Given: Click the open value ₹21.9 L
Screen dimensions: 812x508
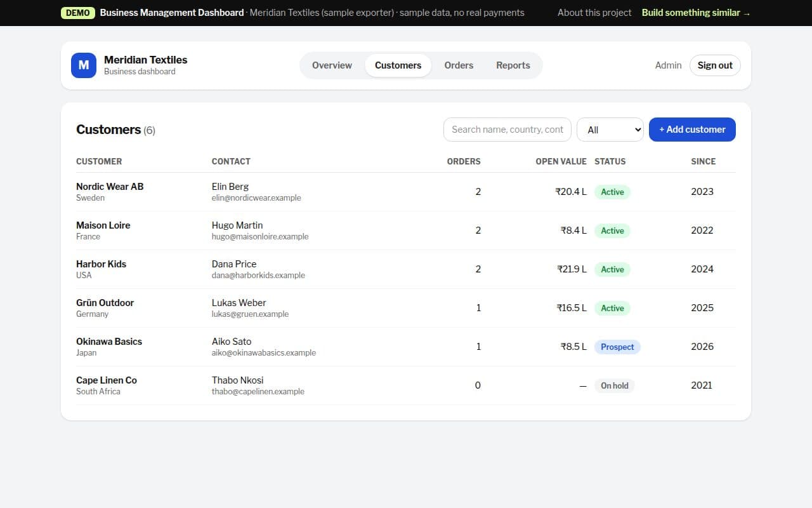Looking at the screenshot, I should (x=572, y=269).
